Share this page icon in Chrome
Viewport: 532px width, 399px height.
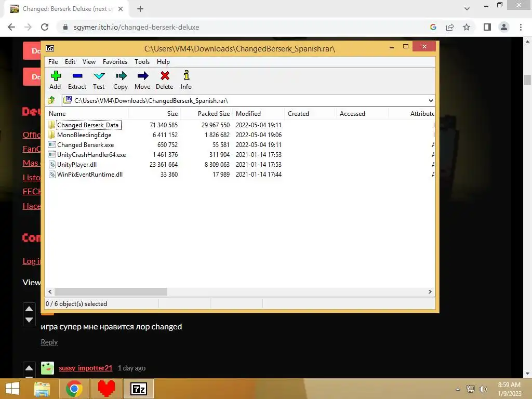pos(450,27)
